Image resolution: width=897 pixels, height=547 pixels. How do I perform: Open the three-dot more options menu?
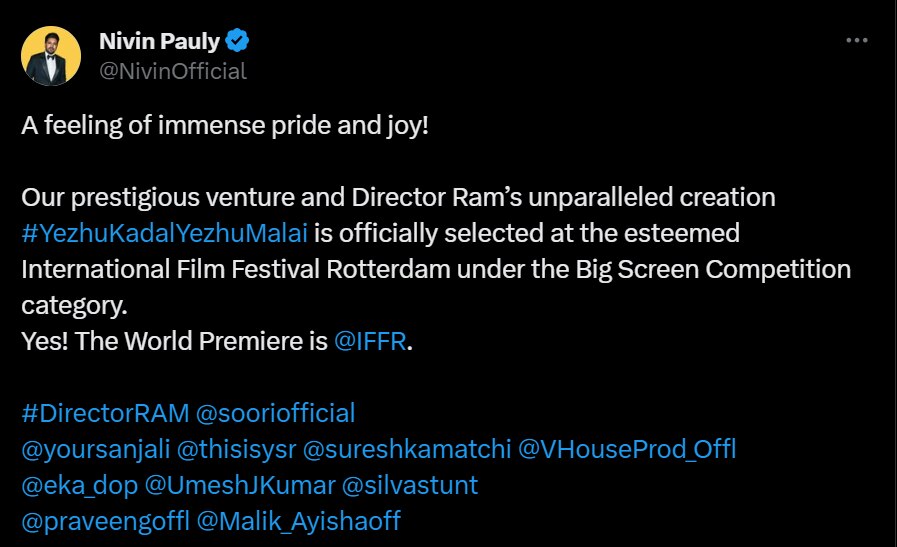click(x=857, y=41)
